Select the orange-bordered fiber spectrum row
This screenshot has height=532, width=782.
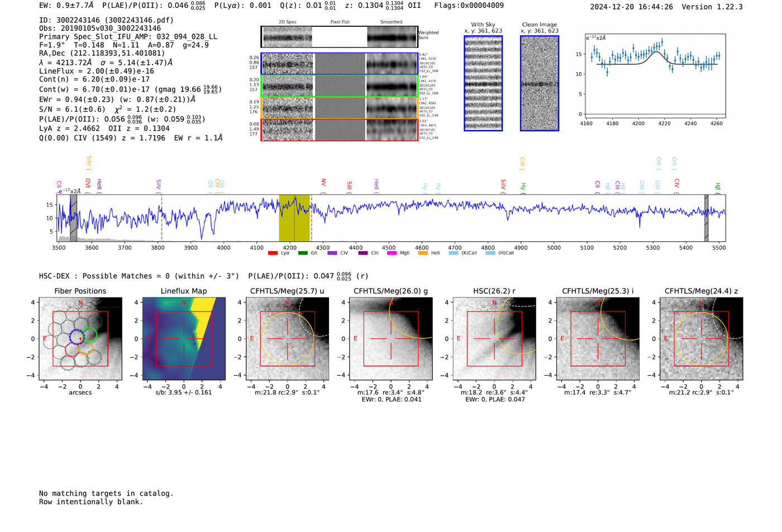coord(339,108)
